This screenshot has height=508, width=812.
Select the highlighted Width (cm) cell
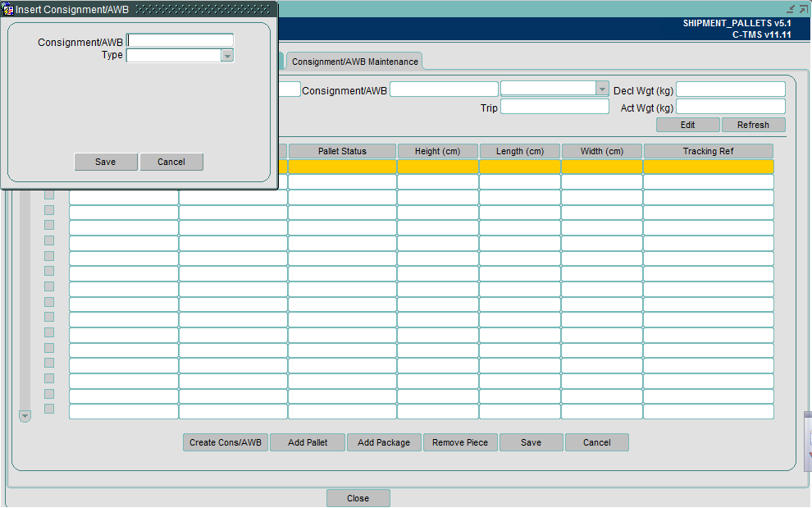click(x=602, y=167)
